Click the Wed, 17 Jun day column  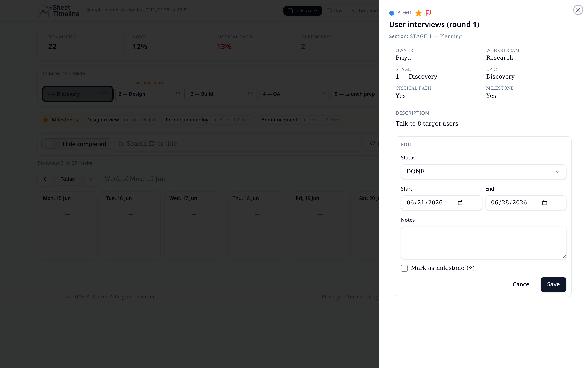tap(194, 226)
